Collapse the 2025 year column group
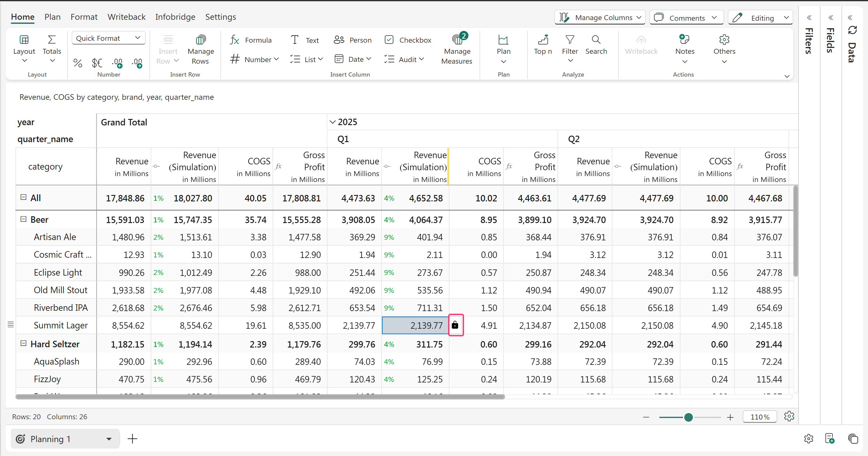 pos(332,122)
